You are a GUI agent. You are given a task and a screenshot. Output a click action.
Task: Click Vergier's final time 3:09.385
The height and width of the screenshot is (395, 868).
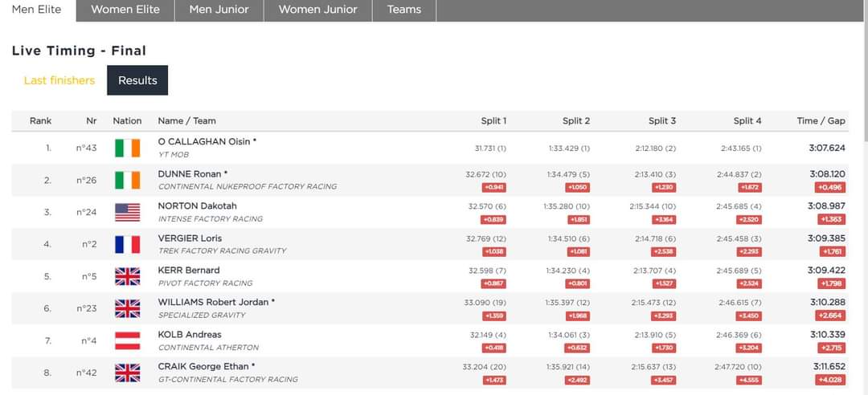click(828, 238)
